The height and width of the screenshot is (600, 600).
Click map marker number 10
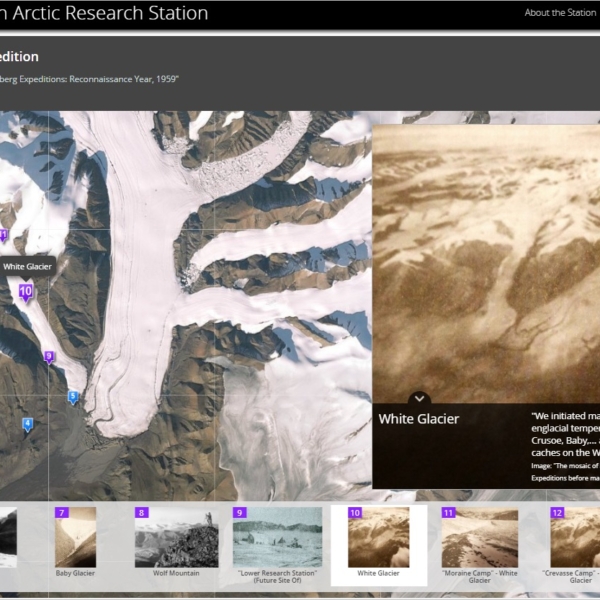click(25, 292)
